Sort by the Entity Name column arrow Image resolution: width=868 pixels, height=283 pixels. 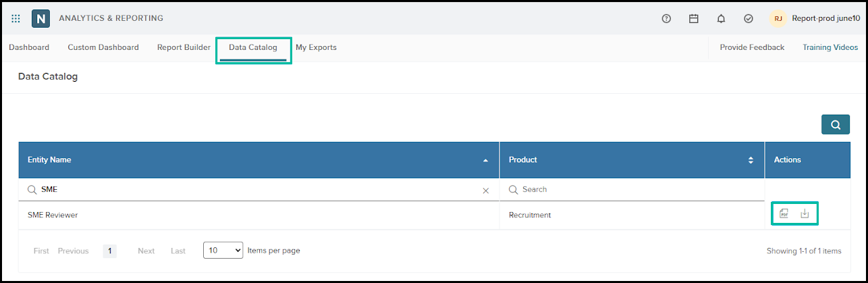[x=485, y=161]
